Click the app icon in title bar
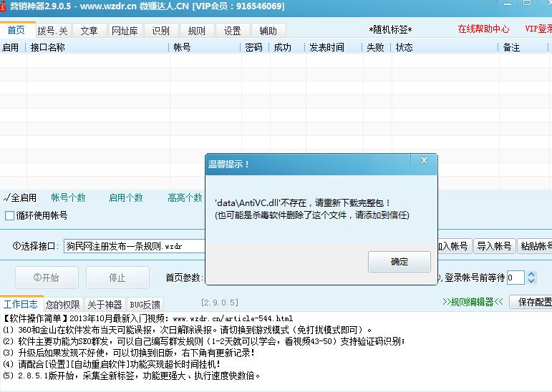This screenshot has height=392, width=552. coord(6,6)
